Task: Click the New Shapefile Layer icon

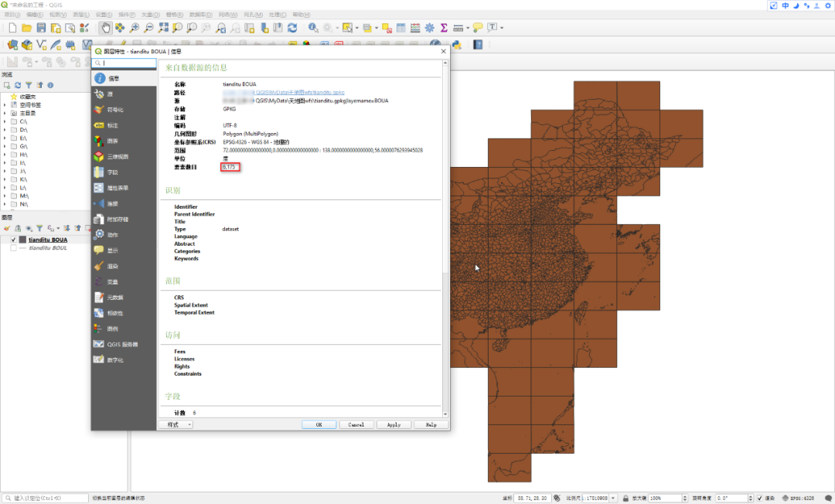Action: [41, 45]
